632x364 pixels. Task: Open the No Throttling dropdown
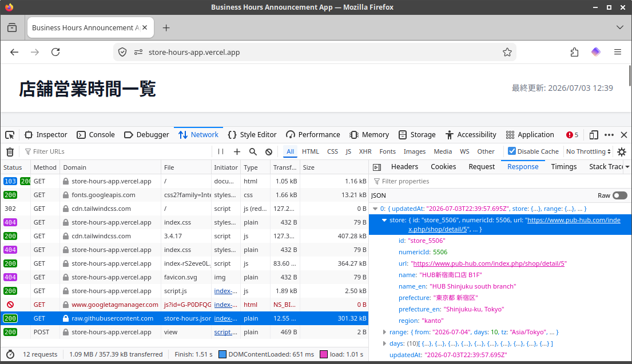pyautogui.click(x=588, y=152)
